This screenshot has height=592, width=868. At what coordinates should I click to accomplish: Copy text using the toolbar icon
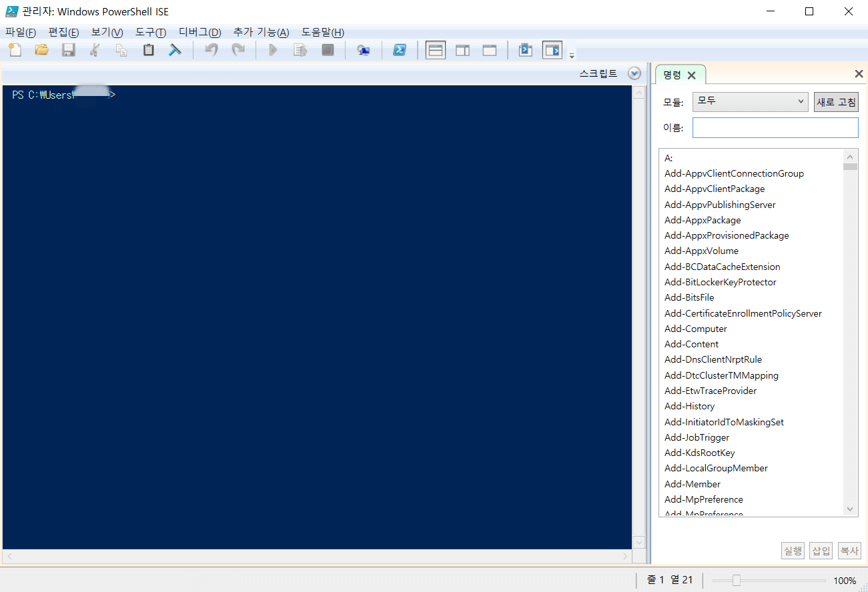click(121, 49)
